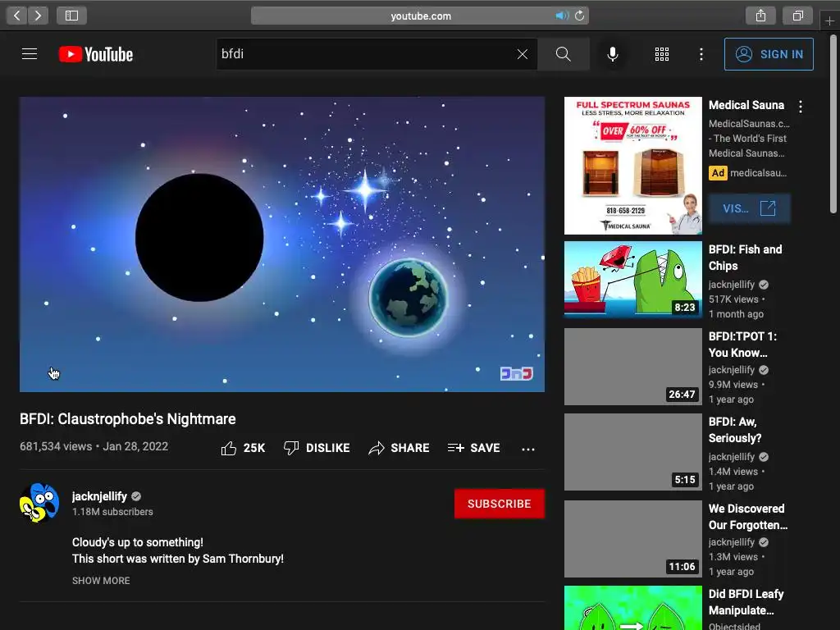Open the 11:06 video thumbnail
Image resolution: width=840 pixels, height=630 pixels.
[632, 539]
